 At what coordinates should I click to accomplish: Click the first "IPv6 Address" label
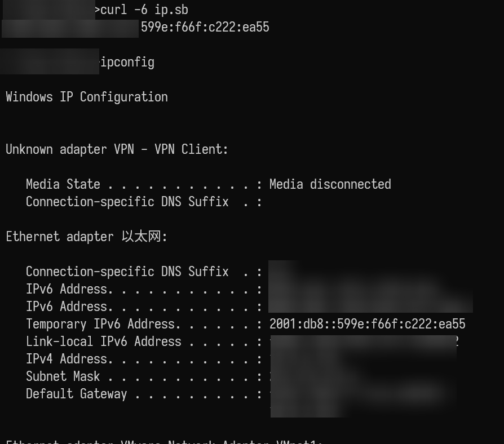[x=67, y=289]
